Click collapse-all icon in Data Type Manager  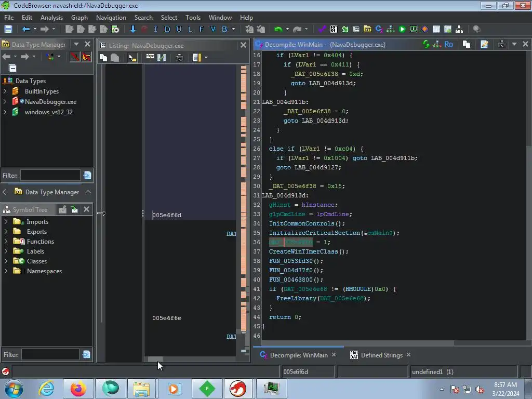click(12, 68)
